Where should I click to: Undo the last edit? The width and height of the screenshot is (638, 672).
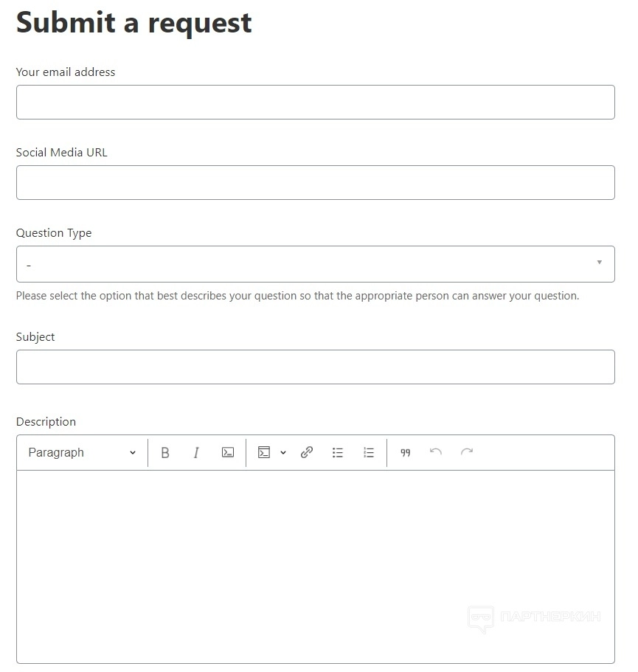coord(436,452)
